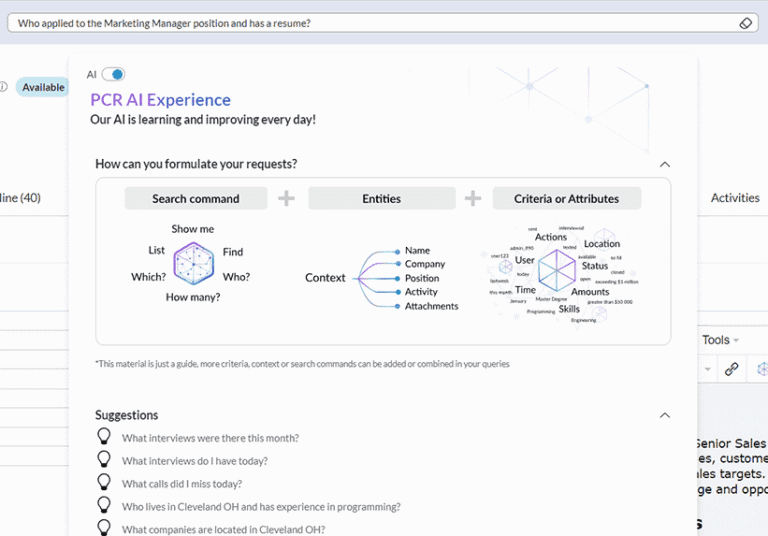The image size is (768, 536).
Task: Click the 'Name' entity label
Action: pyautogui.click(x=417, y=250)
